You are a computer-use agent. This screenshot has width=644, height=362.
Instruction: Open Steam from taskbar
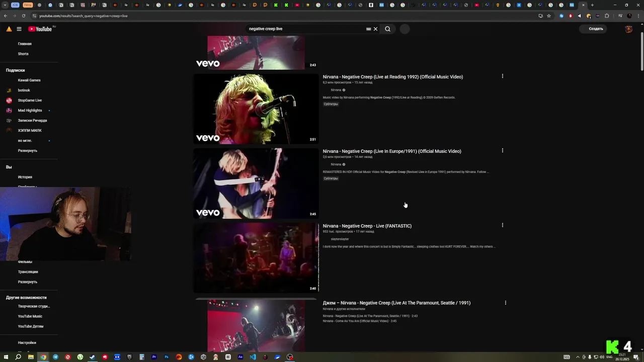pos(93,357)
